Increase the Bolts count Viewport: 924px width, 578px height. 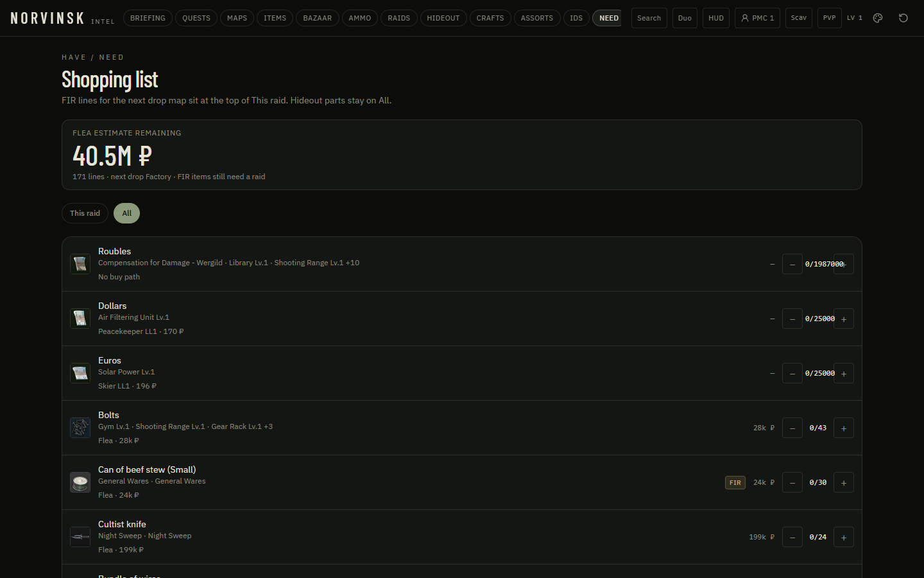pyautogui.click(x=844, y=428)
